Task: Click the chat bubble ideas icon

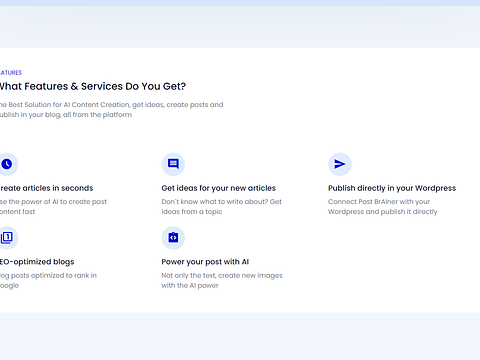Action: click(173, 164)
